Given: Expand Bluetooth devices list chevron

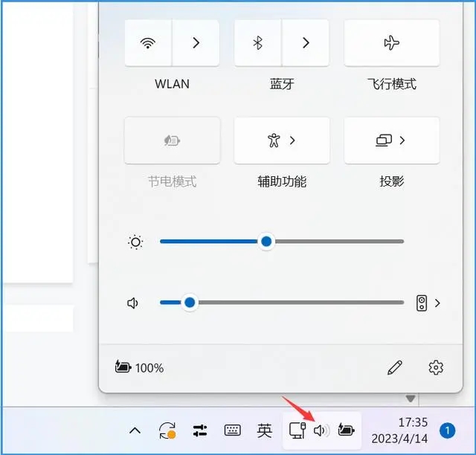Looking at the screenshot, I should tap(306, 43).
